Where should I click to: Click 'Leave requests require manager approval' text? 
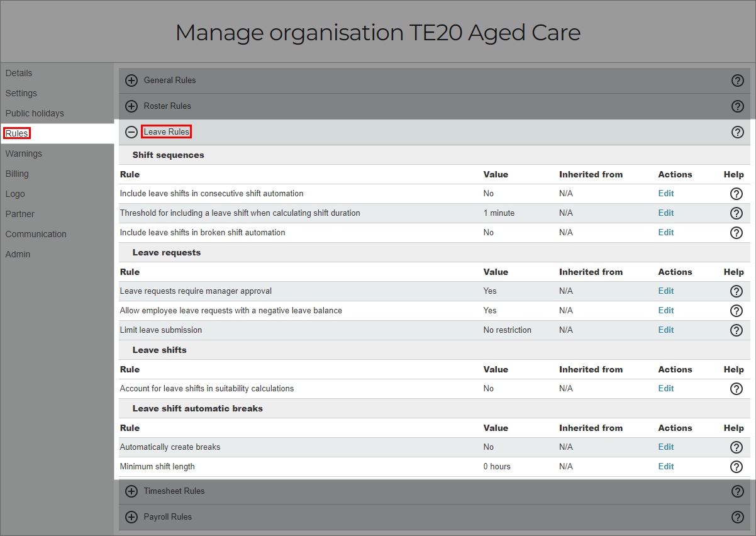pos(196,291)
